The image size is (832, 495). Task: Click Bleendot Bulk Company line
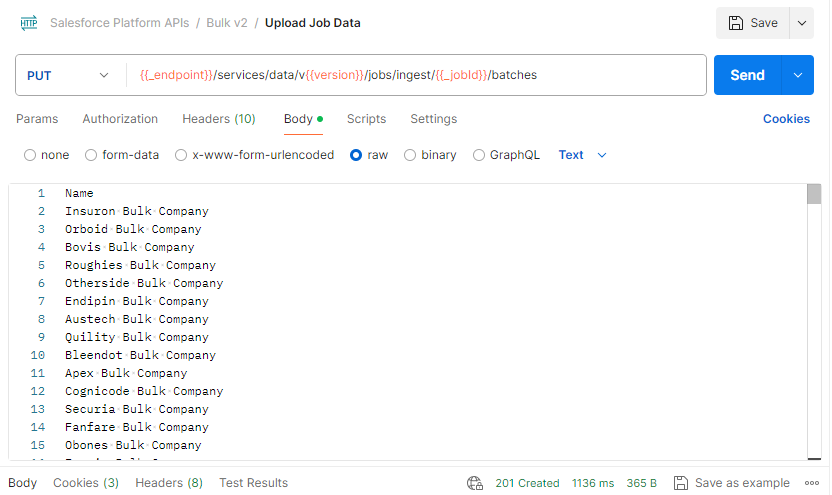141,355
